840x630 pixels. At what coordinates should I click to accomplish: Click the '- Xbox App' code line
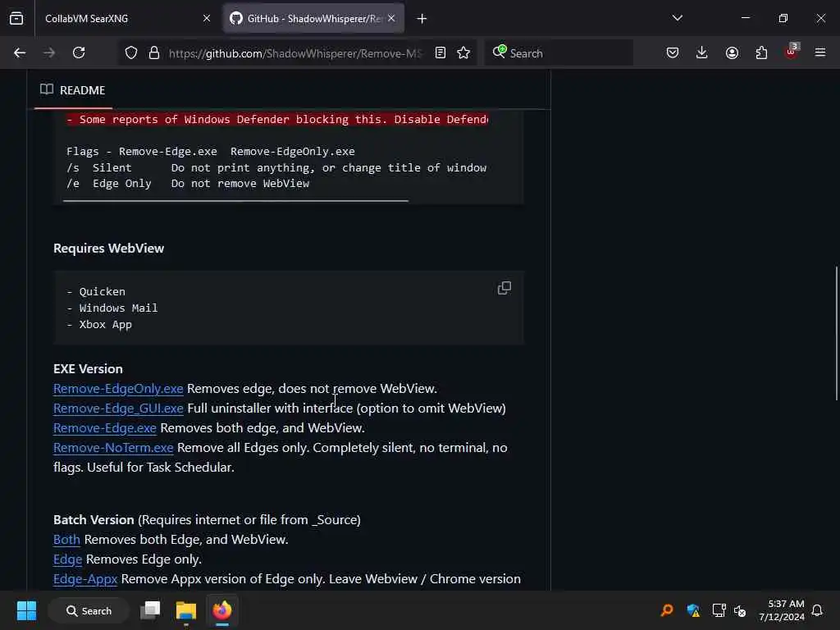pos(99,325)
